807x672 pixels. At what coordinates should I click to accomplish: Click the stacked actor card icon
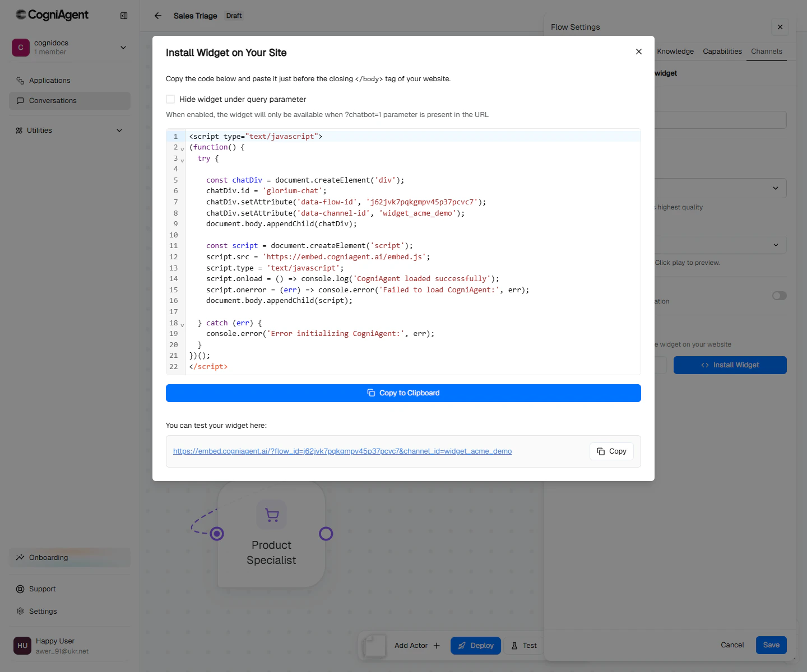click(x=374, y=646)
